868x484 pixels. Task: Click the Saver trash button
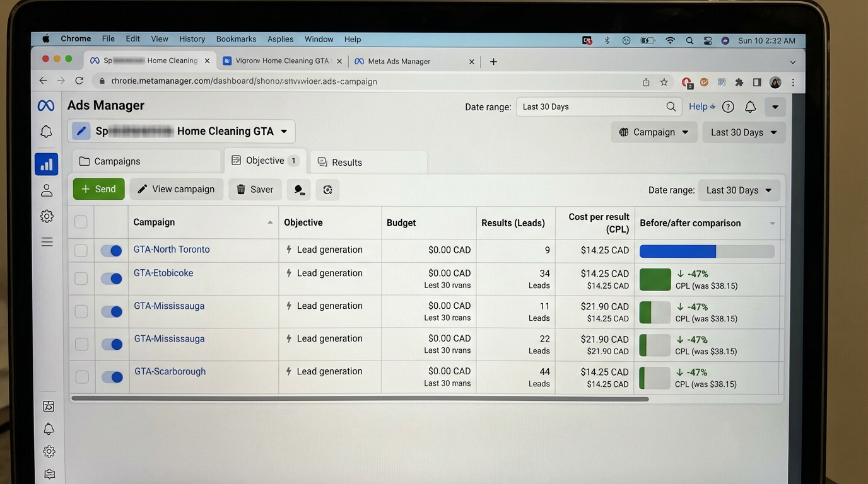[x=255, y=189]
